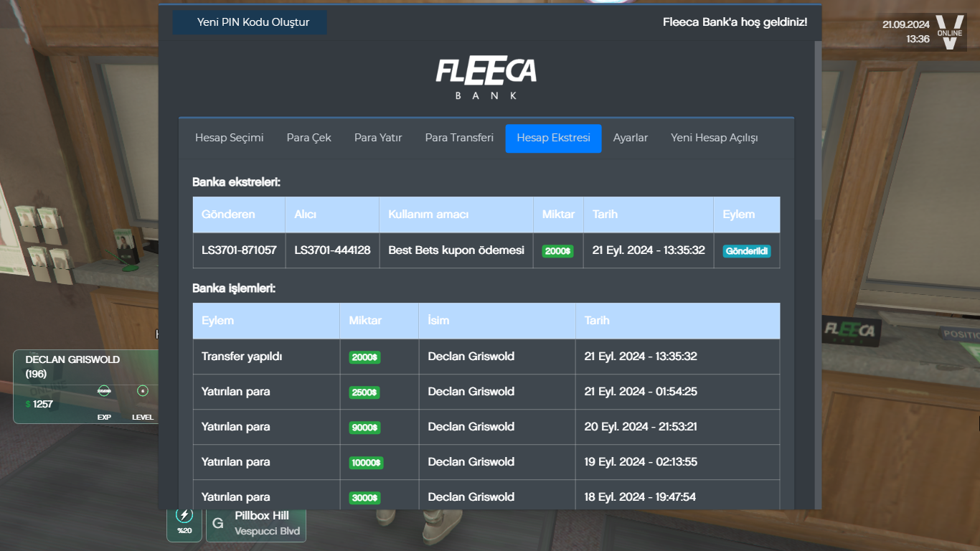Click the Banka ekstreleri heading
This screenshot has height=551, width=980.
click(x=236, y=182)
